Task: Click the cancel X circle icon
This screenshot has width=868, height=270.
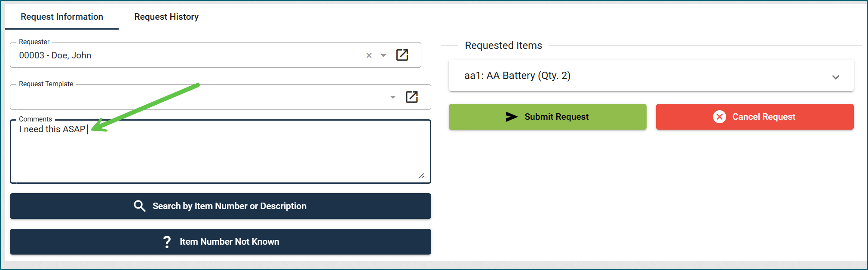Action: [720, 117]
